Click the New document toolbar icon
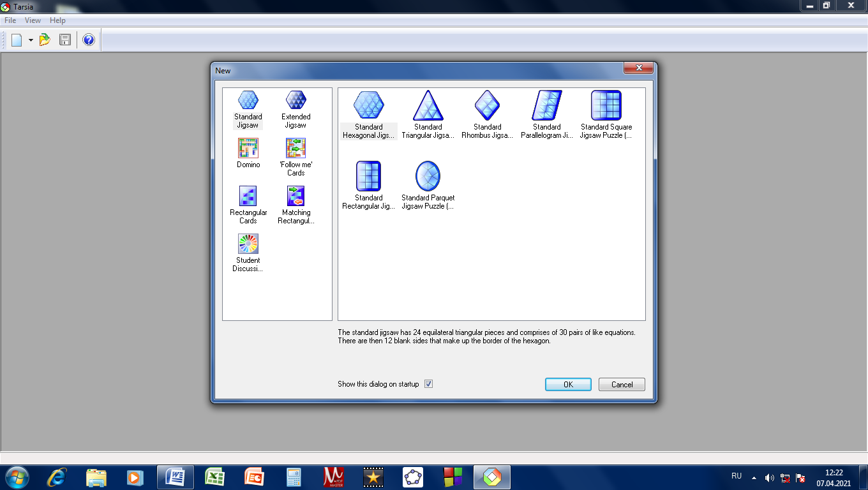 tap(17, 40)
